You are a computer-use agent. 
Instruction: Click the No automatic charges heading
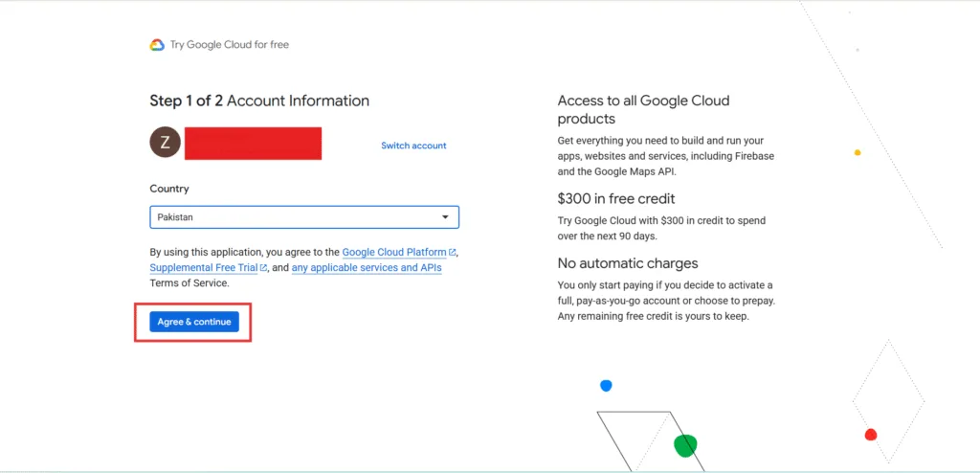point(628,262)
